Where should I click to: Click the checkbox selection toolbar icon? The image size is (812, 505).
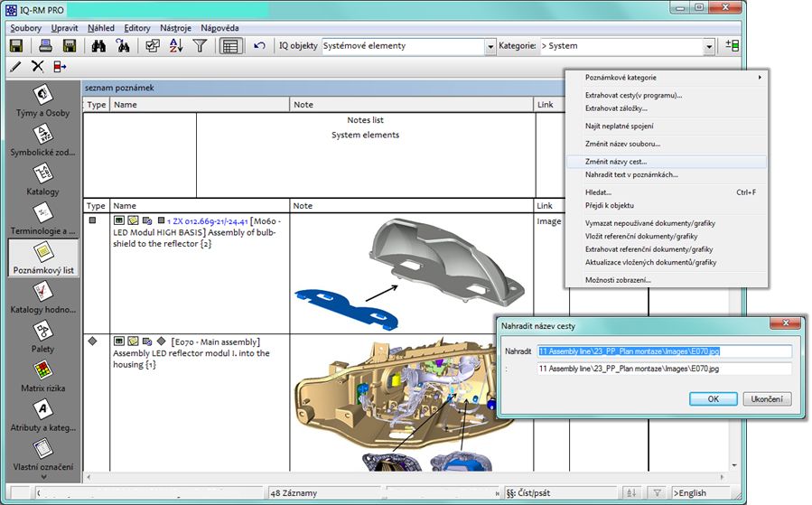[x=153, y=46]
